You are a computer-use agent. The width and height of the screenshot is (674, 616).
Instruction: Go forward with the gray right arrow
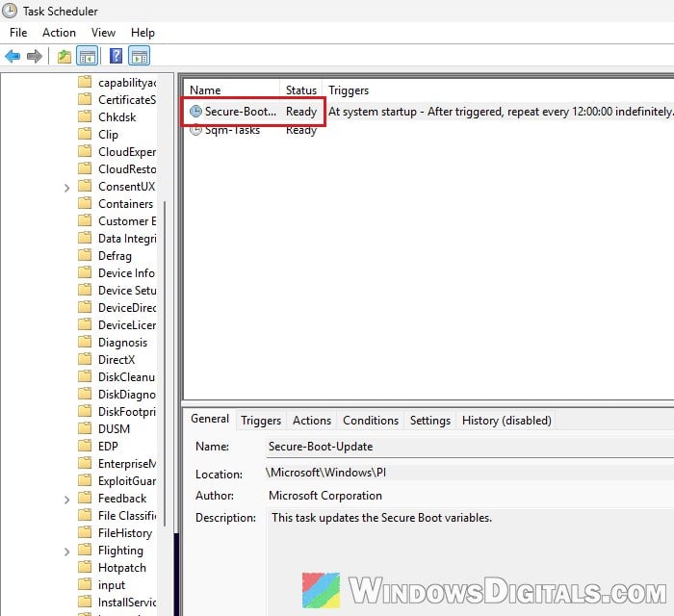point(35,56)
